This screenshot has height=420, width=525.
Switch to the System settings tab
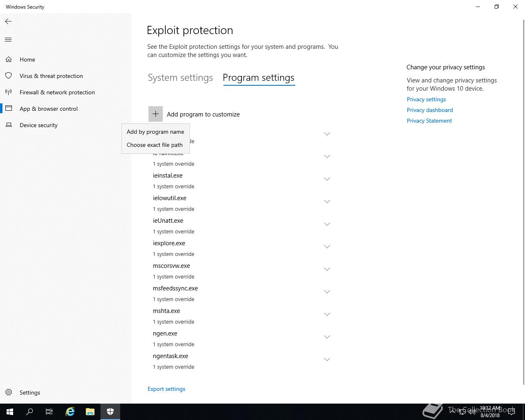[180, 78]
